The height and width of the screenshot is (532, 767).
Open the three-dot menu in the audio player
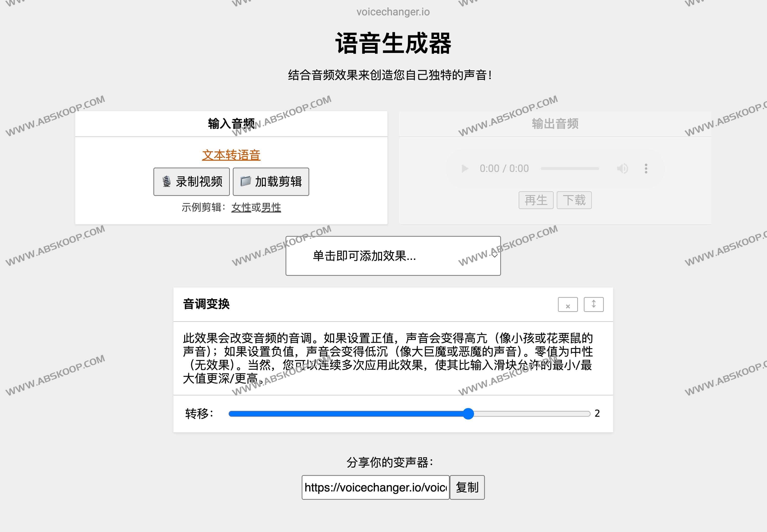pos(646,168)
